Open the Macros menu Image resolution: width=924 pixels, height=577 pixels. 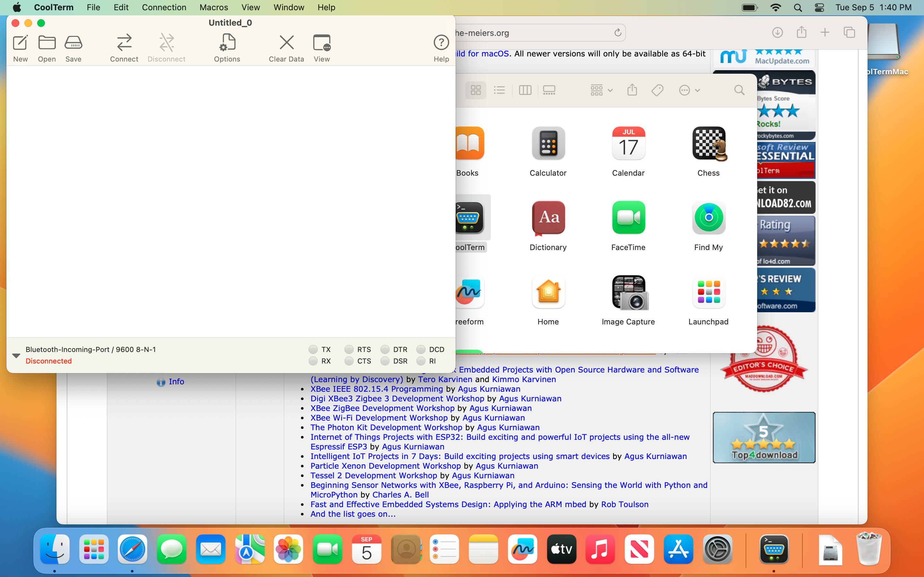point(213,7)
